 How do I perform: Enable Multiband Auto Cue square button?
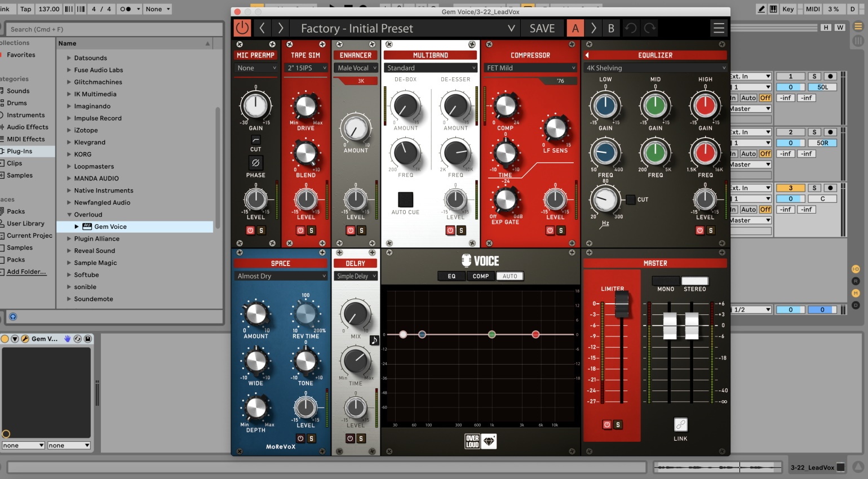click(405, 199)
